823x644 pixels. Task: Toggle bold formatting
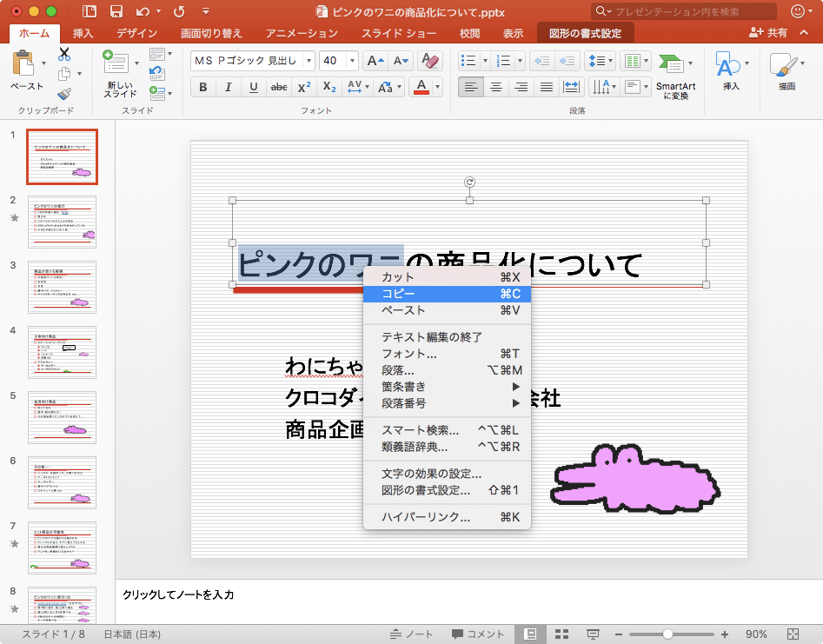203,87
